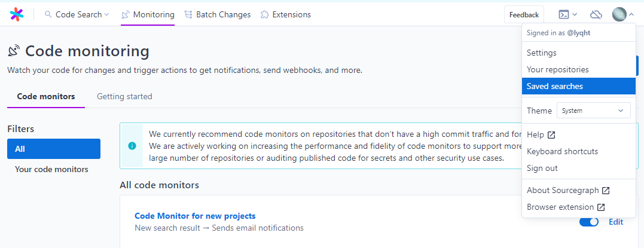
Task: Select Your code monitors filter
Action: (51, 169)
